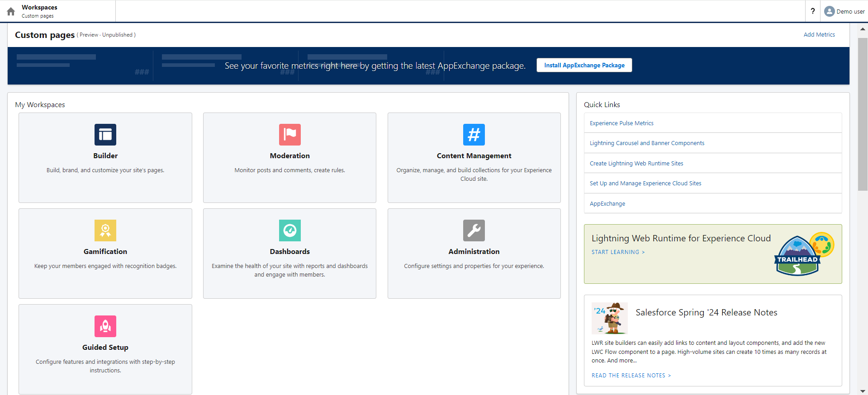Select the Content Management hashtag icon

(474, 135)
